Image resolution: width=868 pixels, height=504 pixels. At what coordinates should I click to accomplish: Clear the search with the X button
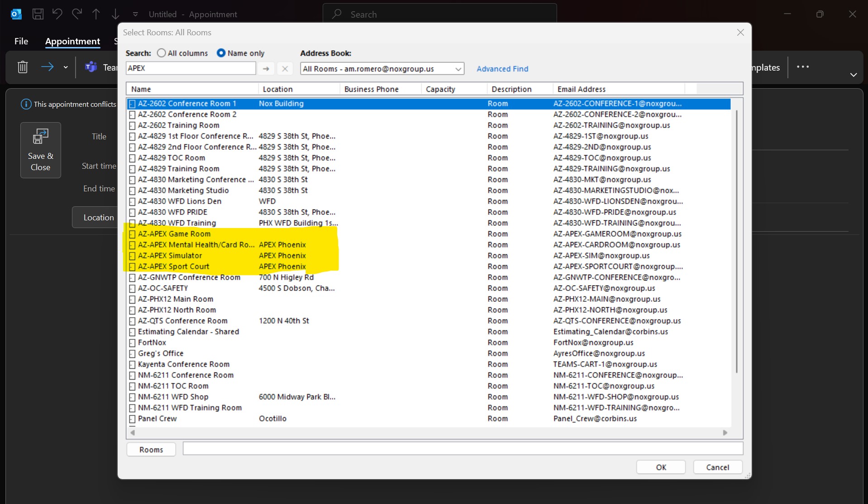(x=285, y=69)
